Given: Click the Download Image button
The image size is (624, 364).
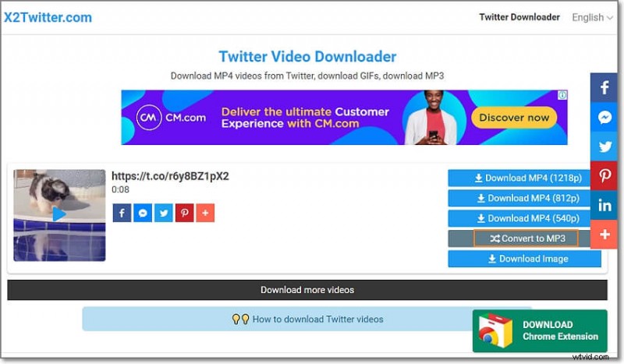Looking at the screenshot, I should tap(524, 259).
